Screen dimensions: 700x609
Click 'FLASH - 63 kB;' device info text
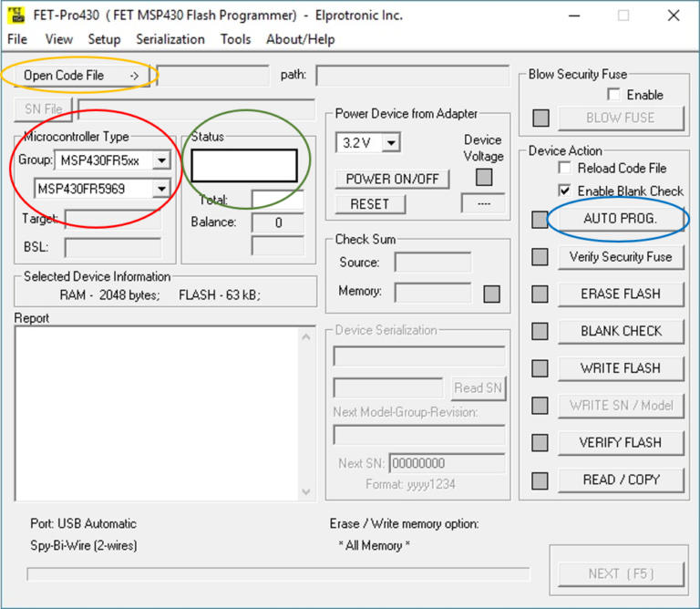(220, 295)
